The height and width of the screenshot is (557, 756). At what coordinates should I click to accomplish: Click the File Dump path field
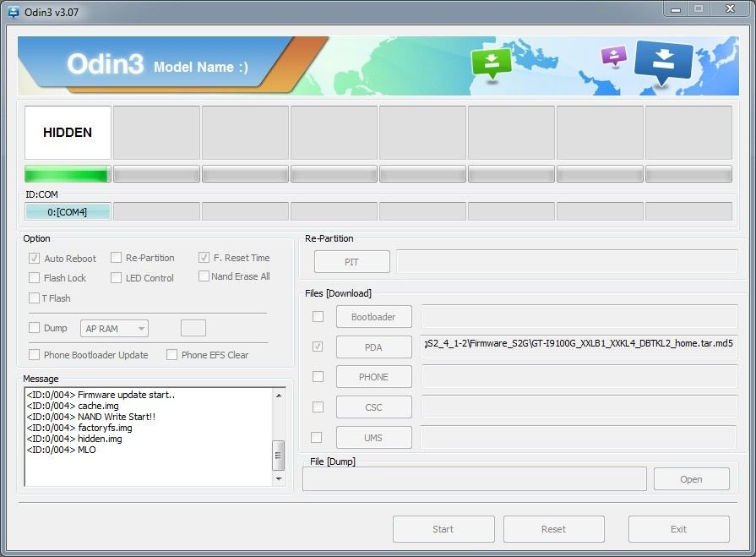point(475,479)
